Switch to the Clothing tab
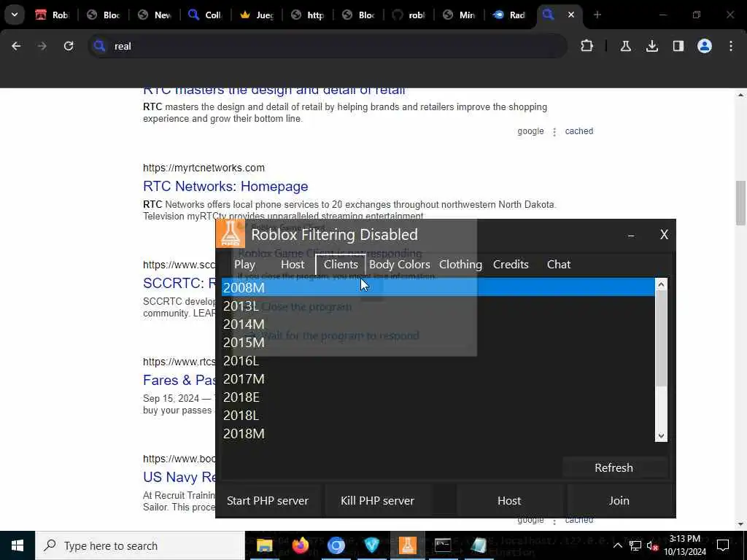 click(x=460, y=264)
